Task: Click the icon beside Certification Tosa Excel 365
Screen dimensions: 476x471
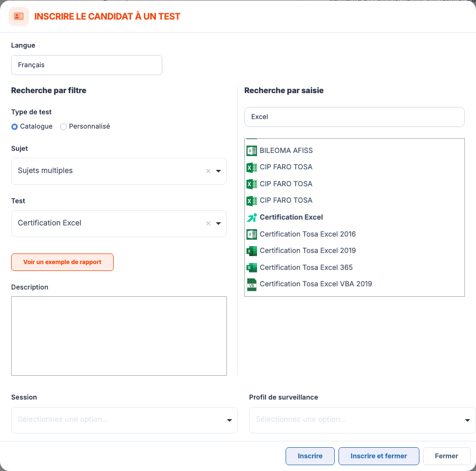Action: pyautogui.click(x=252, y=268)
